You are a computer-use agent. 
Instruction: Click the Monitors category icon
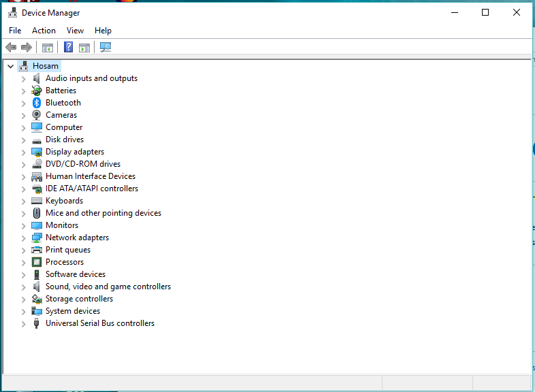(x=37, y=225)
